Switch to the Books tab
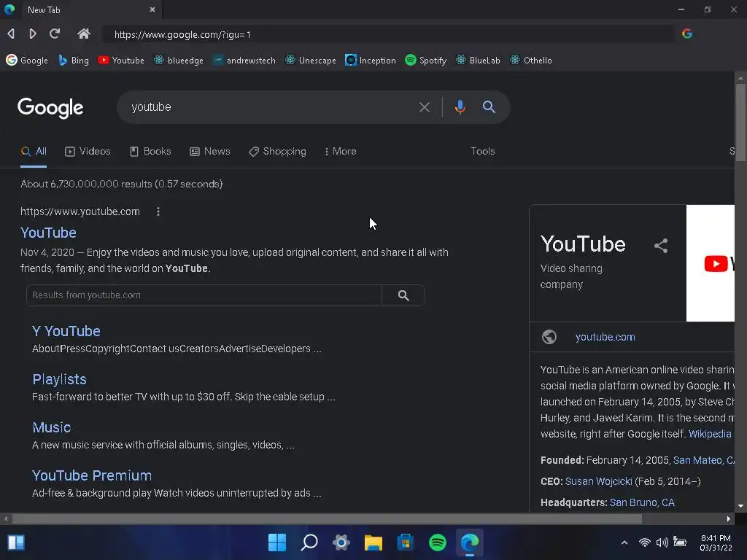747x560 pixels. coord(150,152)
